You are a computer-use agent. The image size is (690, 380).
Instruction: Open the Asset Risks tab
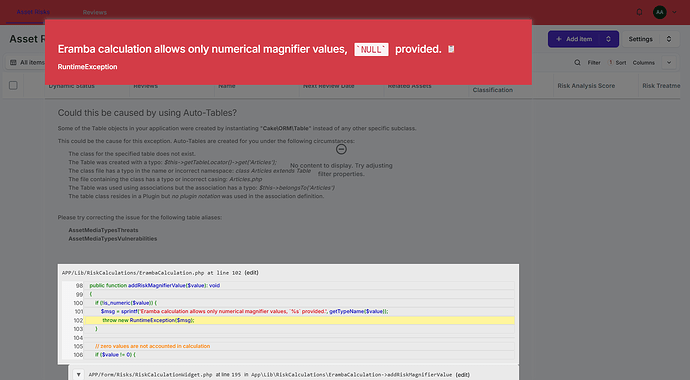pos(33,12)
